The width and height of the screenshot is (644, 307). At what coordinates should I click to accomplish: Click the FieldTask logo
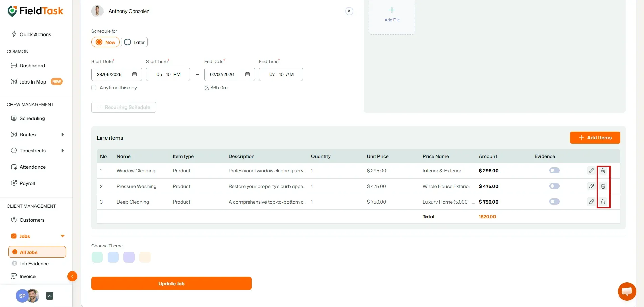35,11
